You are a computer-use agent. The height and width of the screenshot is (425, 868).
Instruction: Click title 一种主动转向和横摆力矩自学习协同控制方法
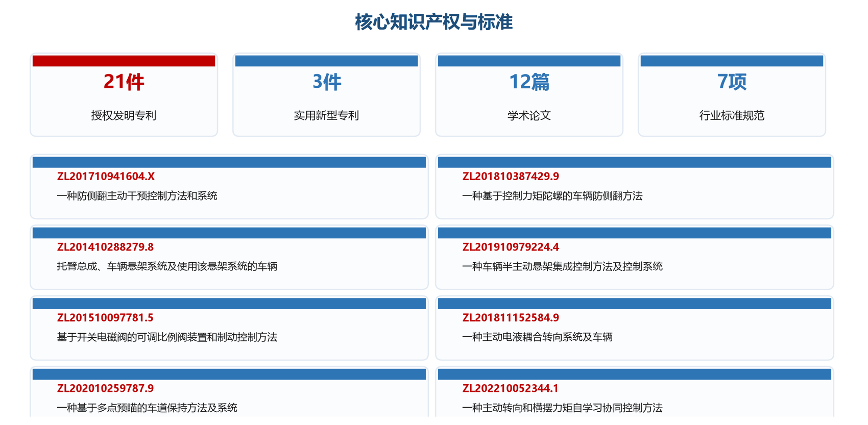(x=562, y=408)
